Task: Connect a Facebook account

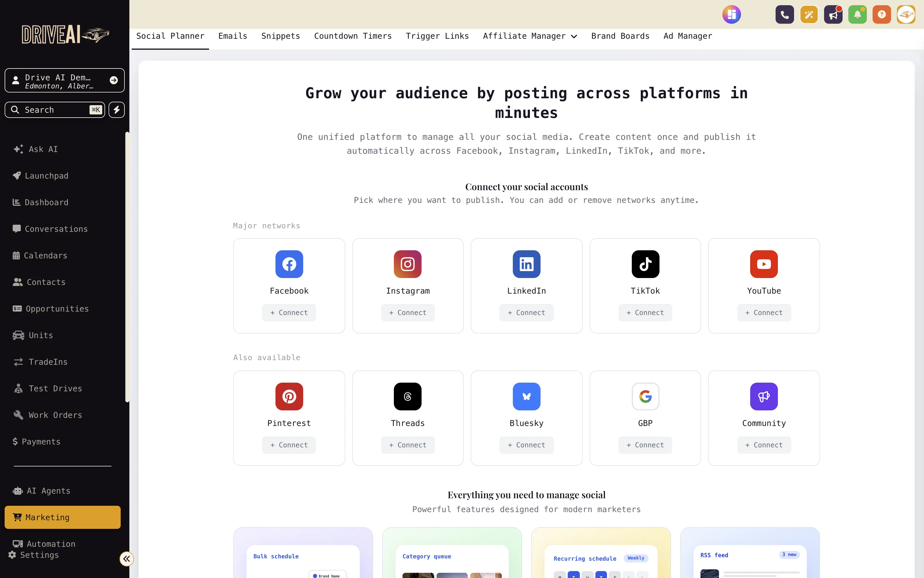Action: (x=289, y=313)
